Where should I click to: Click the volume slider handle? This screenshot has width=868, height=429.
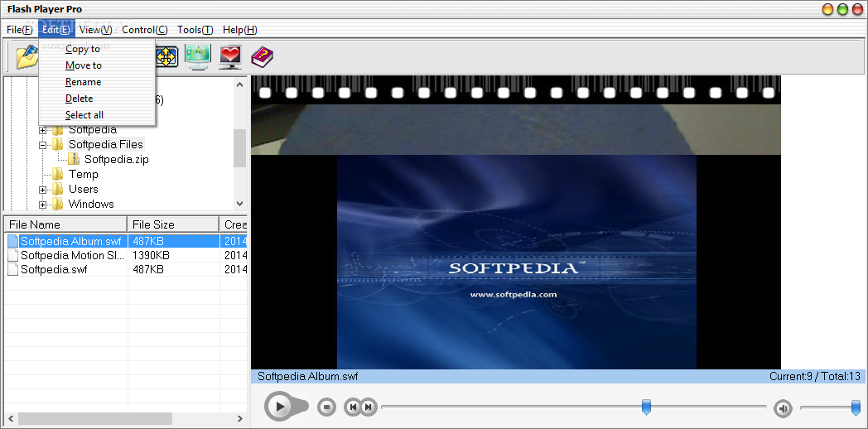coord(856,407)
